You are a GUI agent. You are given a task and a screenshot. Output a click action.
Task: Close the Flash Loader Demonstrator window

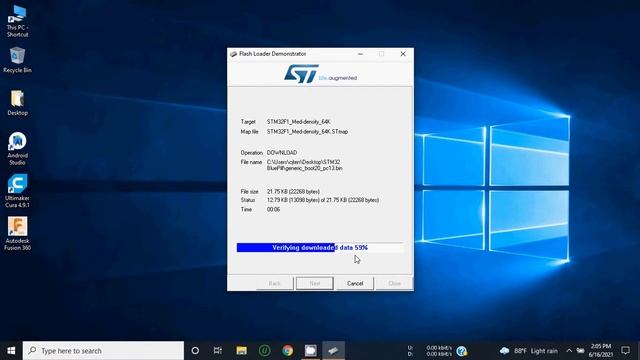click(x=403, y=54)
